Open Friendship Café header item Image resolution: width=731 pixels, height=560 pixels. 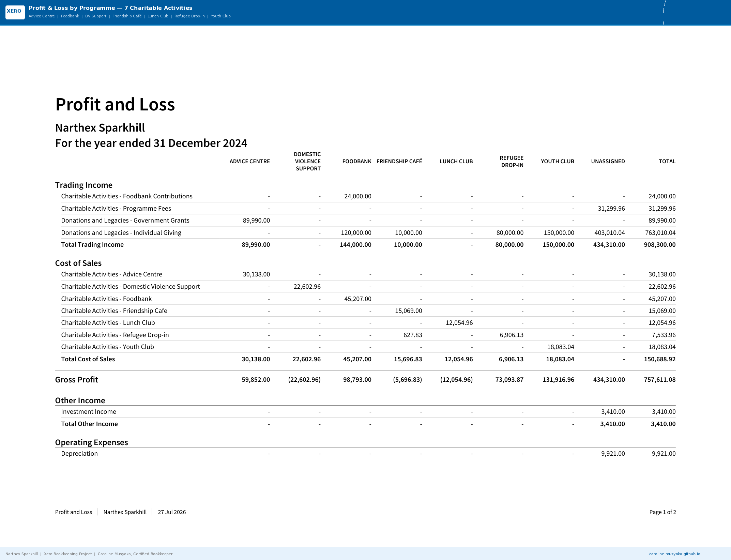(x=127, y=16)
